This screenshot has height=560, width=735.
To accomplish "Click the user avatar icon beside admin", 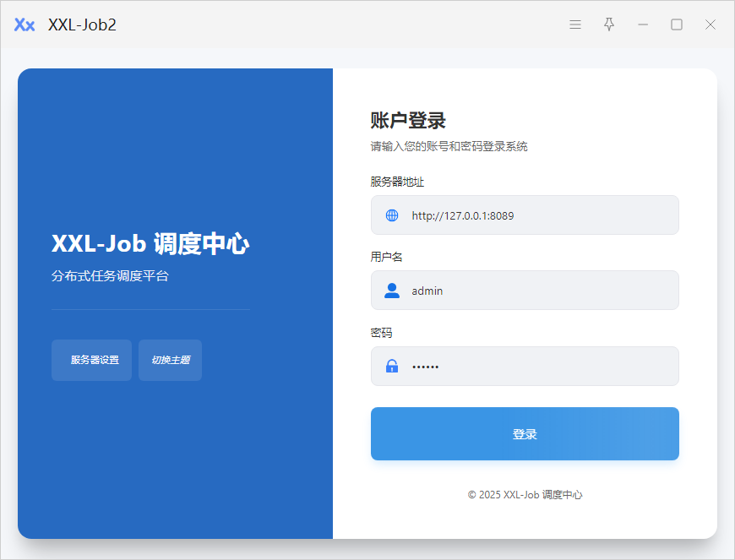I will tap(392, 291).
